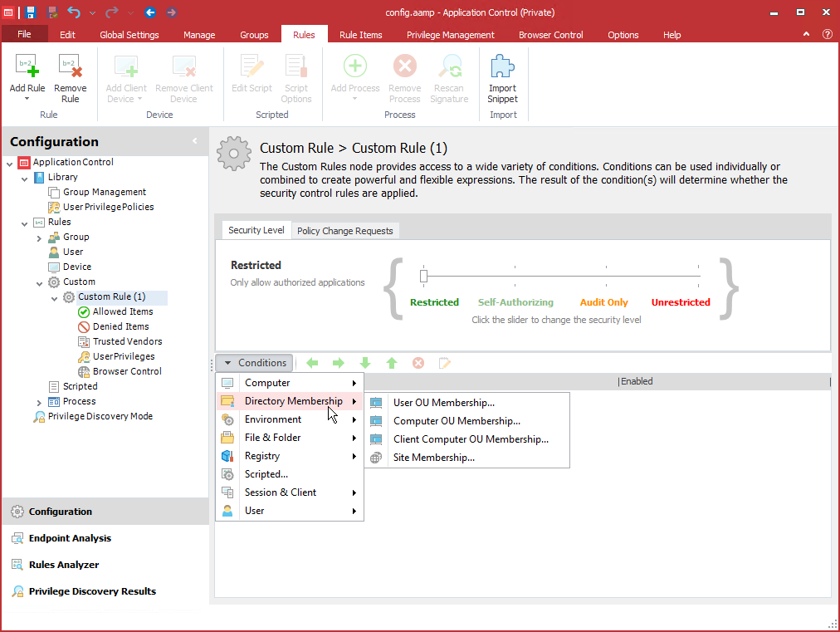This screenshot has width=840, height=632.
Task: Choose Site Membership... condition
Action: (466, 458)
